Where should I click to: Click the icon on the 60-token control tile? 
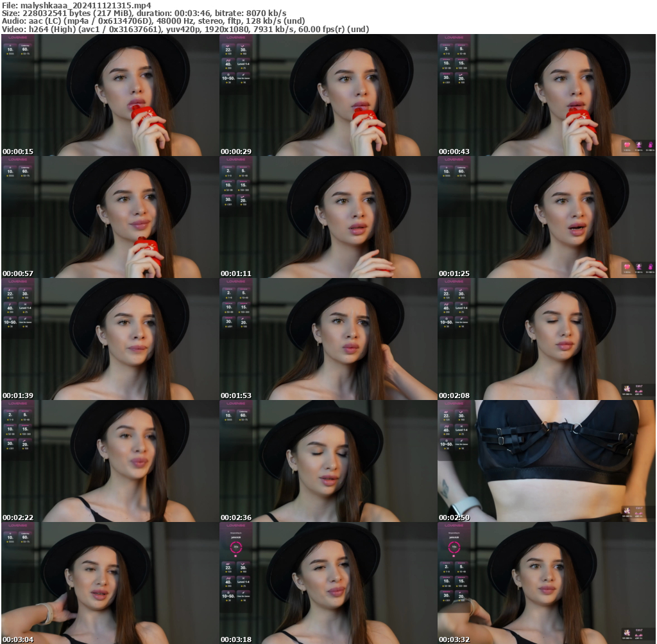[x=26, y=46]
